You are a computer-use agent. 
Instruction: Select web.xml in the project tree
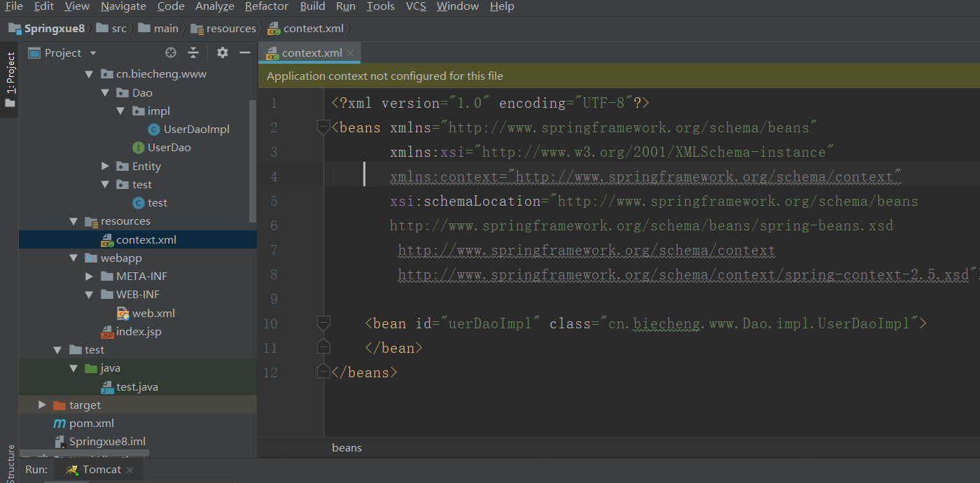(153, 314)
